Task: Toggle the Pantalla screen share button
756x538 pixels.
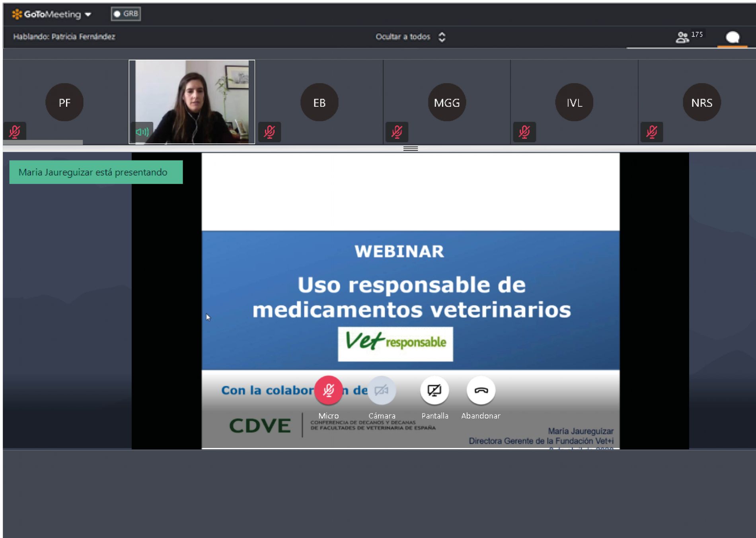Action: (434, 390)
